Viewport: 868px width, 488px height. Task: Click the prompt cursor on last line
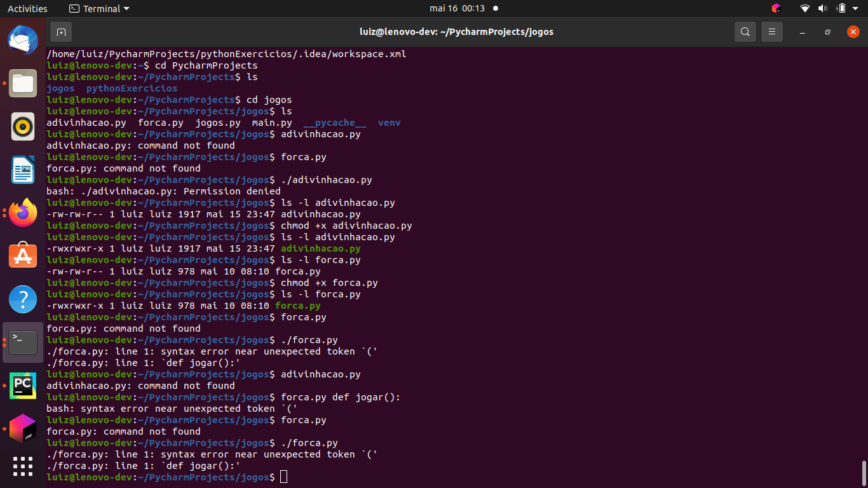click(283, 477)
